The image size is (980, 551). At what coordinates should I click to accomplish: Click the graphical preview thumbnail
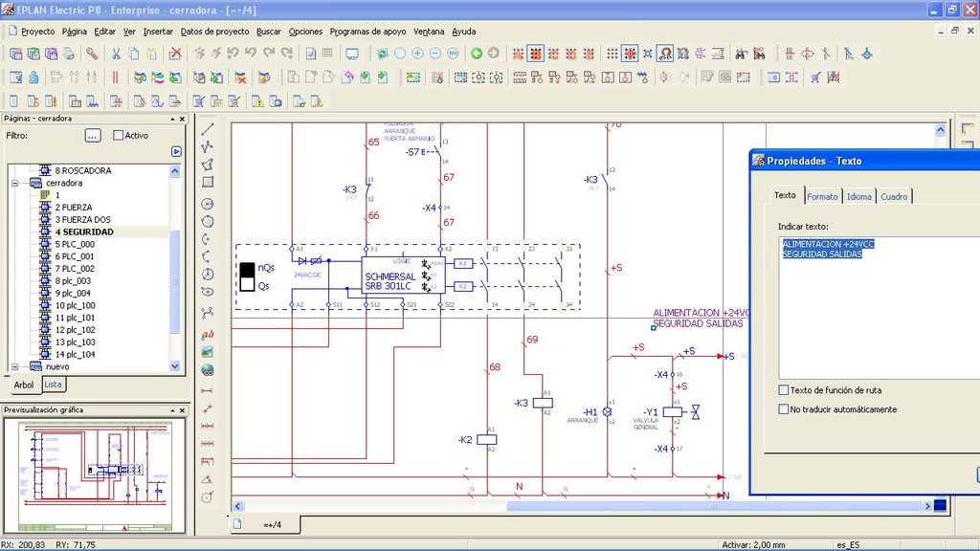click(95, 474)
